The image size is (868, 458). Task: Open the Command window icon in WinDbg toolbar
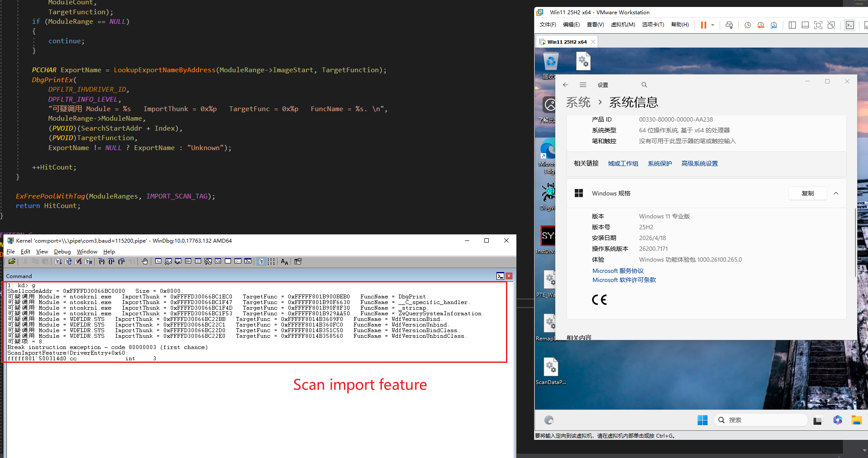(158, 261)
